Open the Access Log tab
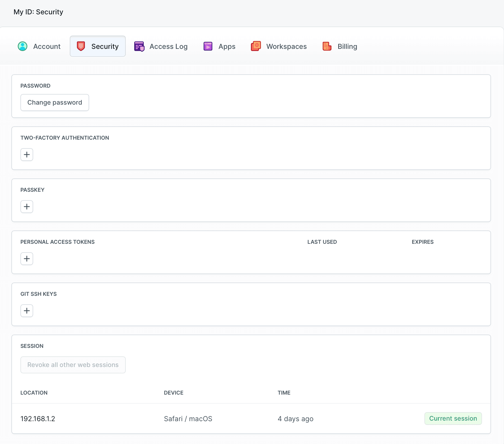The image size is (504, 444). click(x=168, y=46)
